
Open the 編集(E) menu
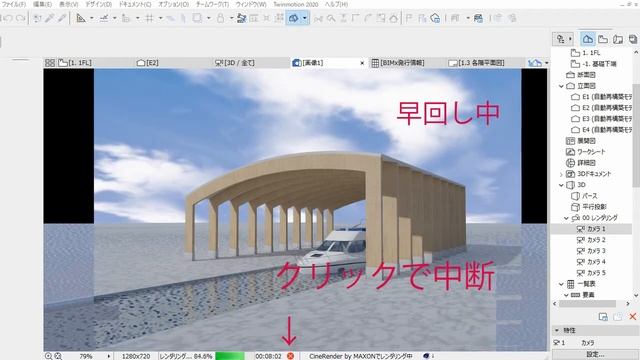click(42, 4)
